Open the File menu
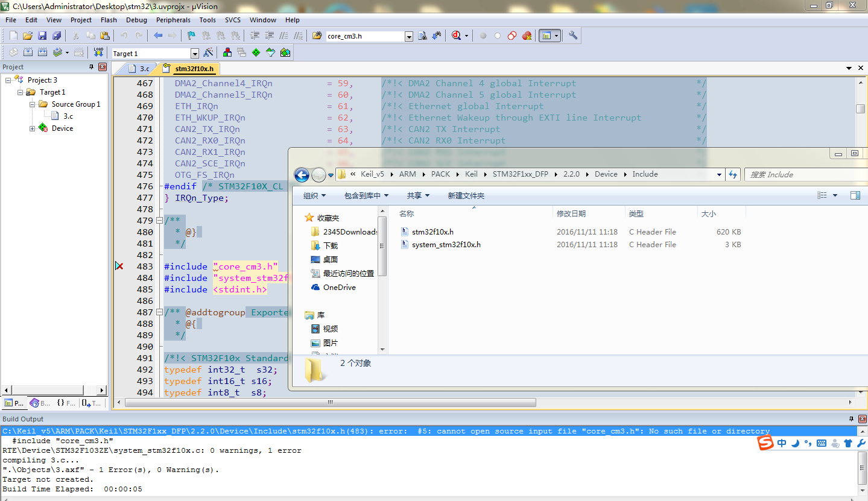The image size is (868, 501). [11, 20]
